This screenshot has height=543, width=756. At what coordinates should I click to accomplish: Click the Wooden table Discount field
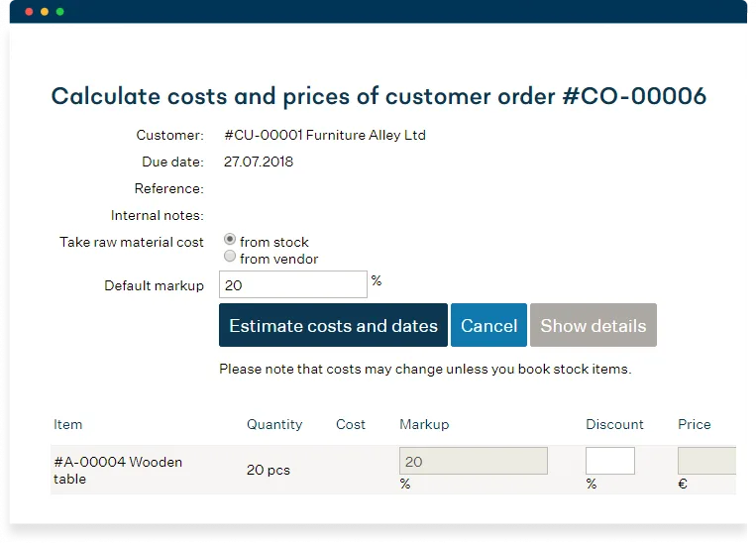[x=610, y=461]
